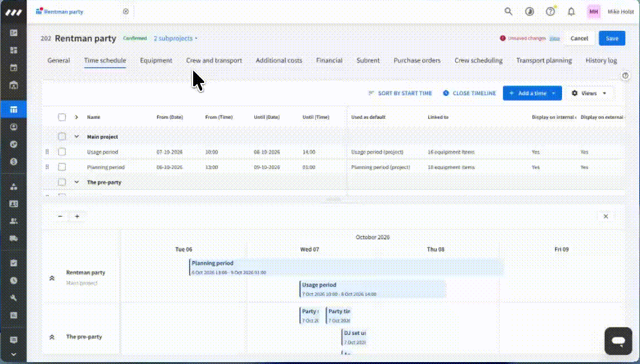Screen dimensions: 640x364
Task: Zoom in the timeline with the plus button
Action: point(77,217)
